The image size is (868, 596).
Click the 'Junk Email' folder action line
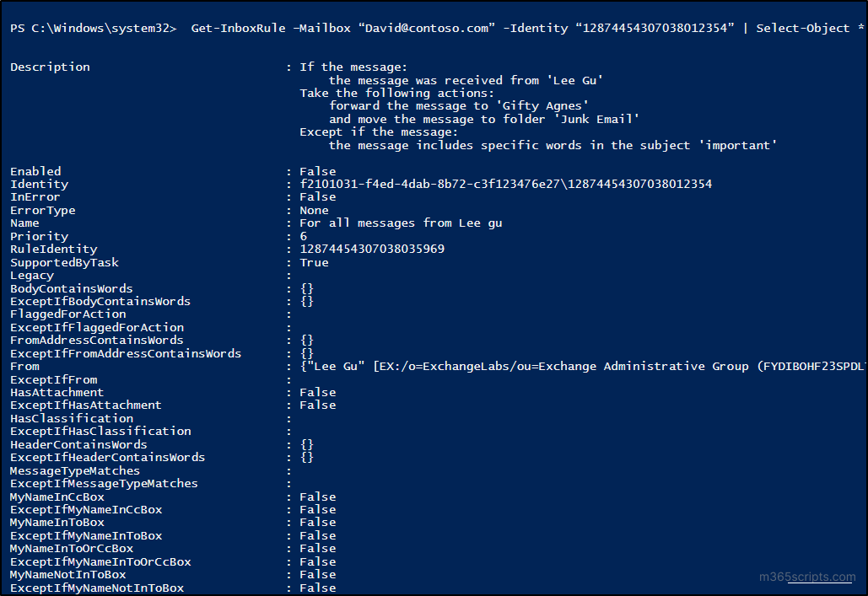pyautogui.click(x=483, y=119)
